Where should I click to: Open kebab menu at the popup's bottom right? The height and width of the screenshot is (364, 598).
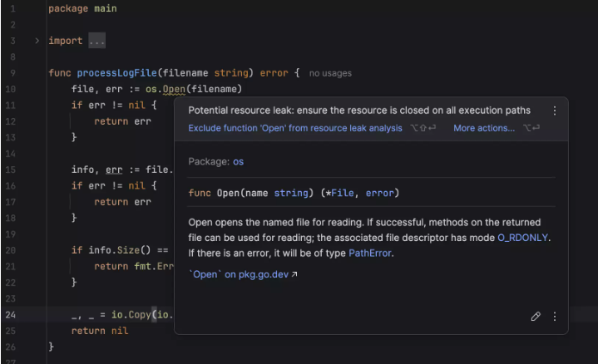click(555, 317)
